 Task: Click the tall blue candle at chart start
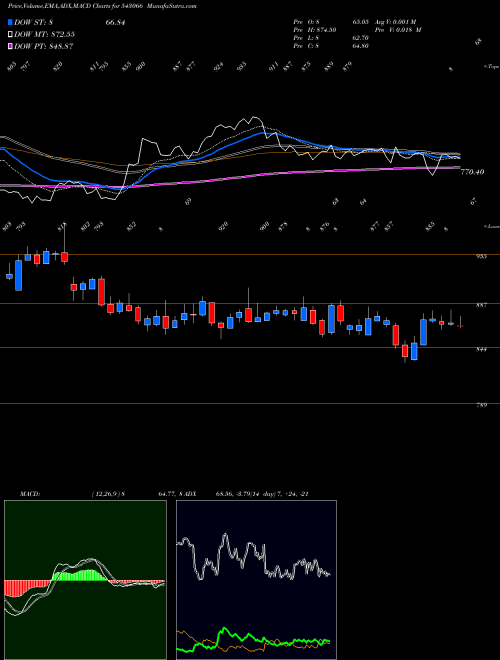pos(18,275)
